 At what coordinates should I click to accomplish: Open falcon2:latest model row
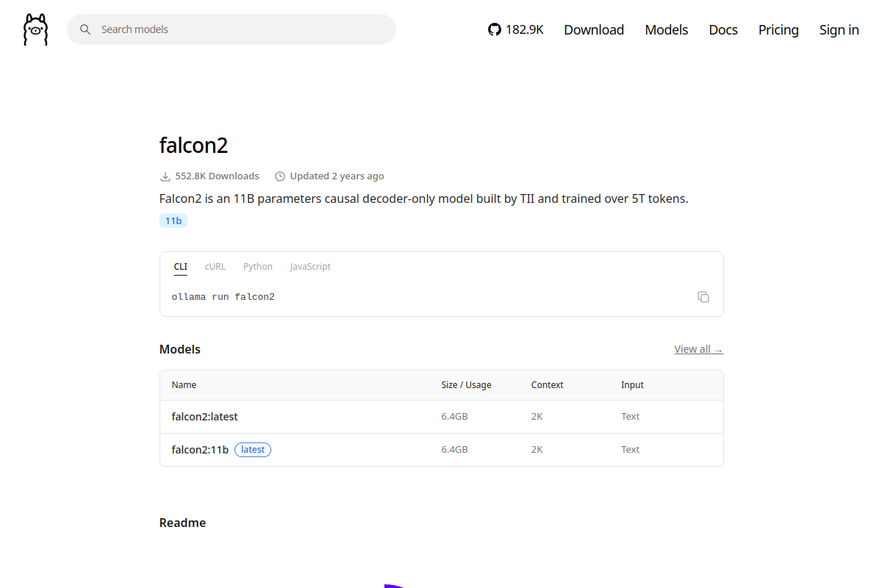click(x=442, y=417)
